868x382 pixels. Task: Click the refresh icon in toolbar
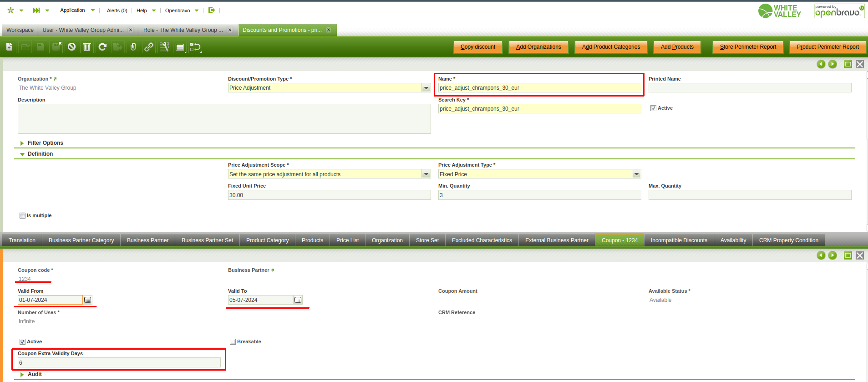click(x=102, y=47)
